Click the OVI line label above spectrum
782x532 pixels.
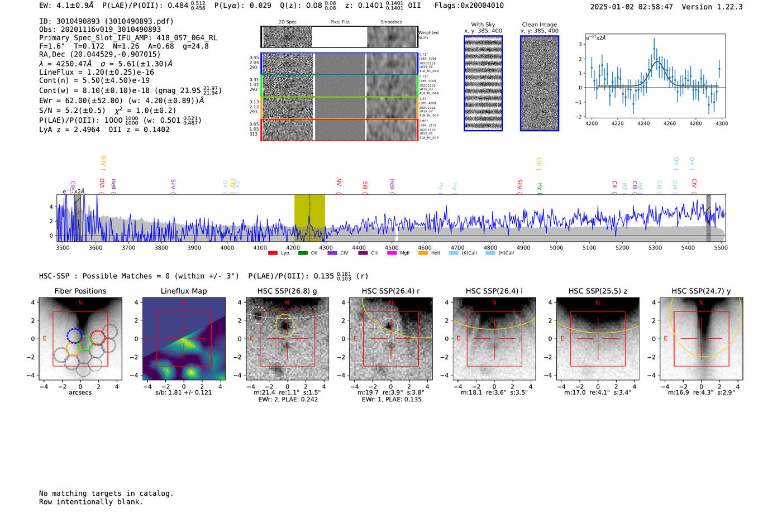(102, 184)
